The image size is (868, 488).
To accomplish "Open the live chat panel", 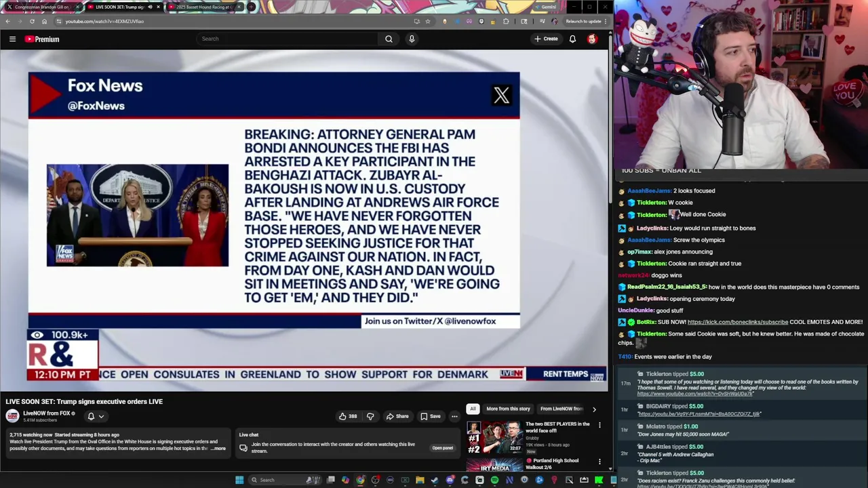I will pos(442,448).
